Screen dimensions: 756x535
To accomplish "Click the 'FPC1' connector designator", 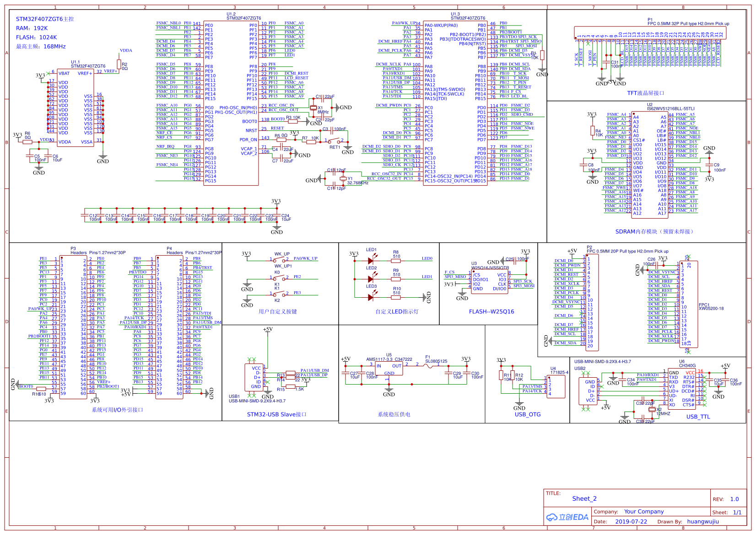I will pos(704,305).
